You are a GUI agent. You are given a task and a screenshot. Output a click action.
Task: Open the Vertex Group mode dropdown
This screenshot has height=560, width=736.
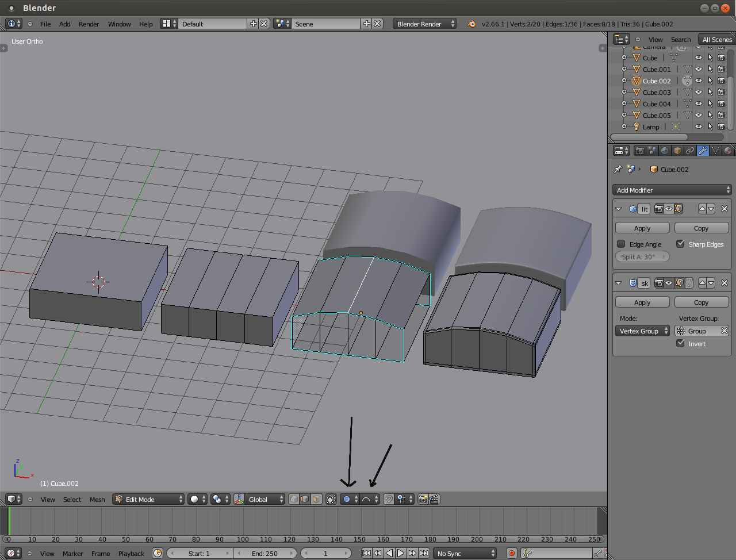click(x=643, y=331)
